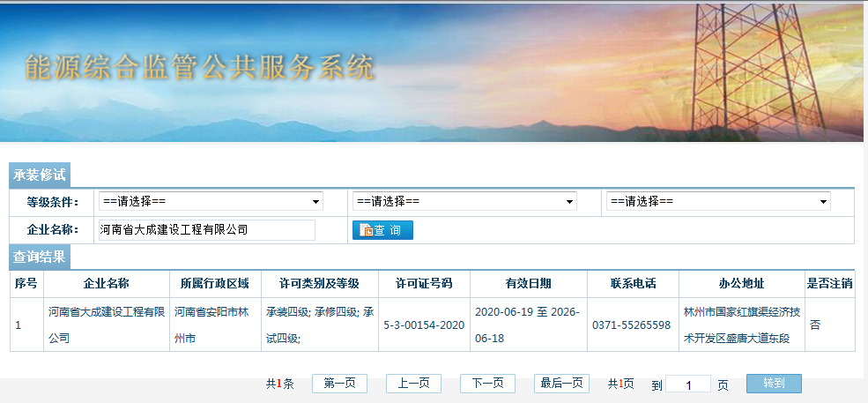This screenshot has height=403, width=868.
Task: Click license number 5-3-00154-2020
Action: pyautogui.click(x=424, y=325)
